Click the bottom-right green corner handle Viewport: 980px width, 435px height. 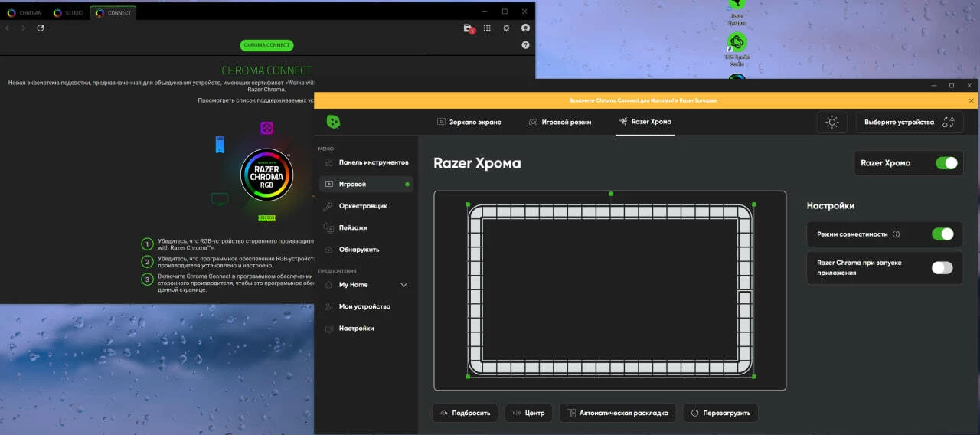(x=754, y=376)
